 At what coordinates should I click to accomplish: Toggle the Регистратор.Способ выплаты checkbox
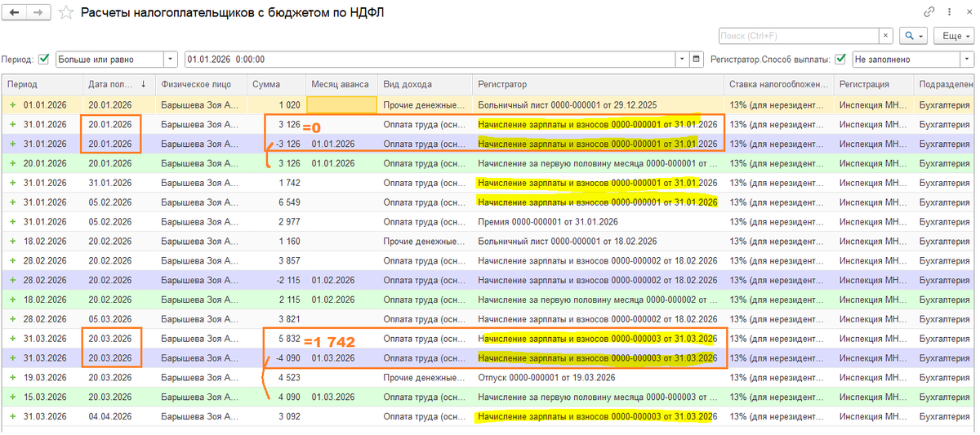point(840,60)
